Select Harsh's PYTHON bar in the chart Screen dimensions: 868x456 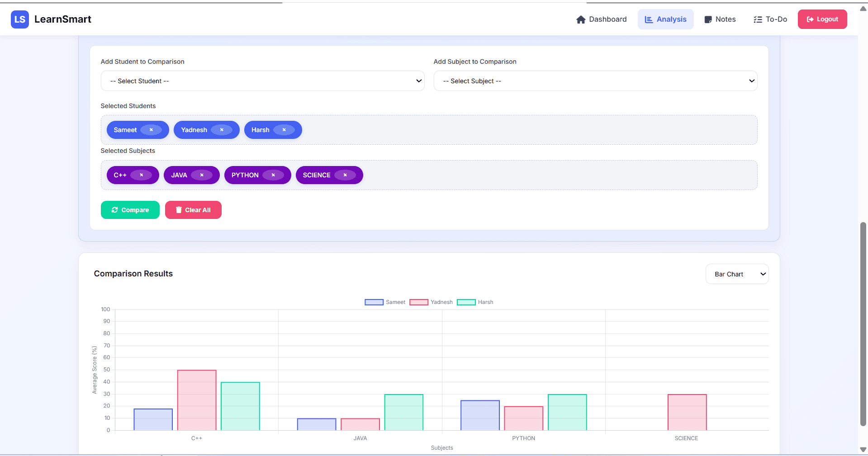click(x=567, y=412)
